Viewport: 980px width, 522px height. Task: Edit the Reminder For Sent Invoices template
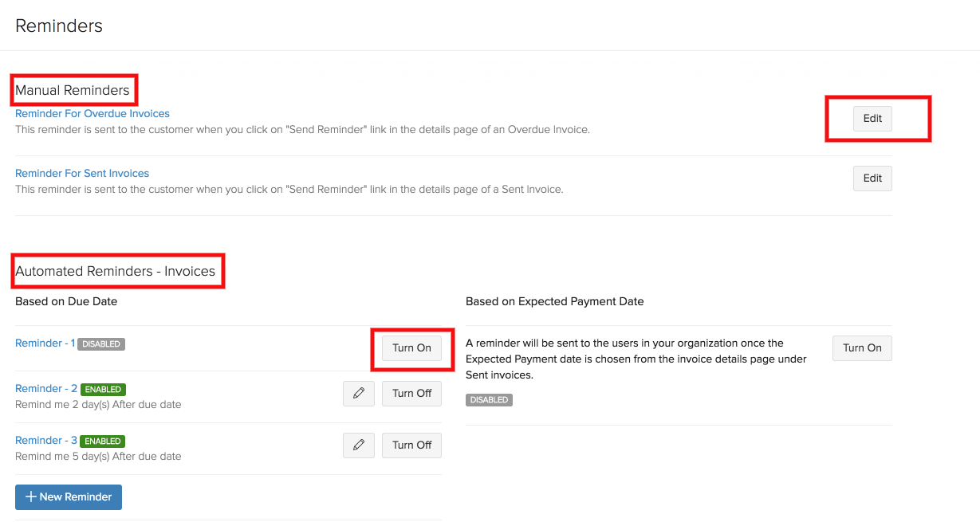pyautogui.click(x=872, y=178)
